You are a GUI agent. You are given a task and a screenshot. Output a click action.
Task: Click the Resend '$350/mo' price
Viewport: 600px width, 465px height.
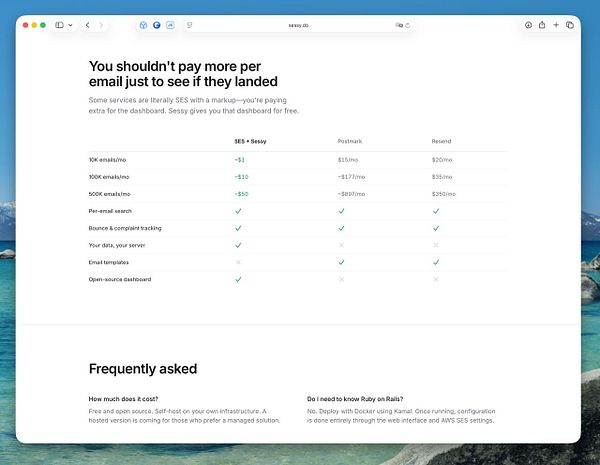point(443,194)
